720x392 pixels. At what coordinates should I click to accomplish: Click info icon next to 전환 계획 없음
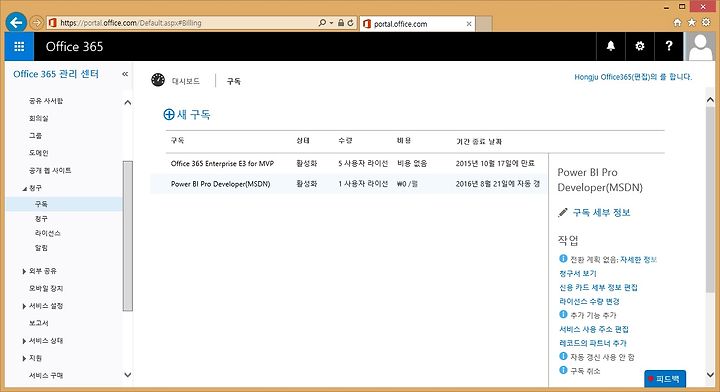point(563,258)
